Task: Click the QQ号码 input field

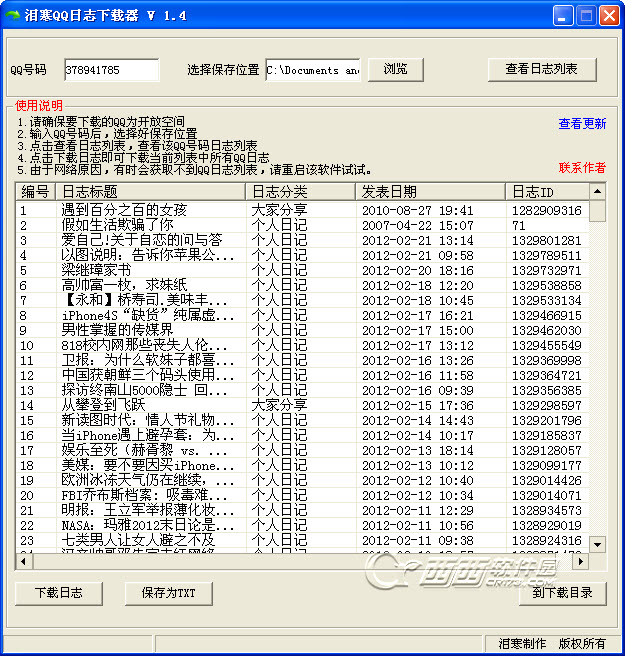Action: 112,70
